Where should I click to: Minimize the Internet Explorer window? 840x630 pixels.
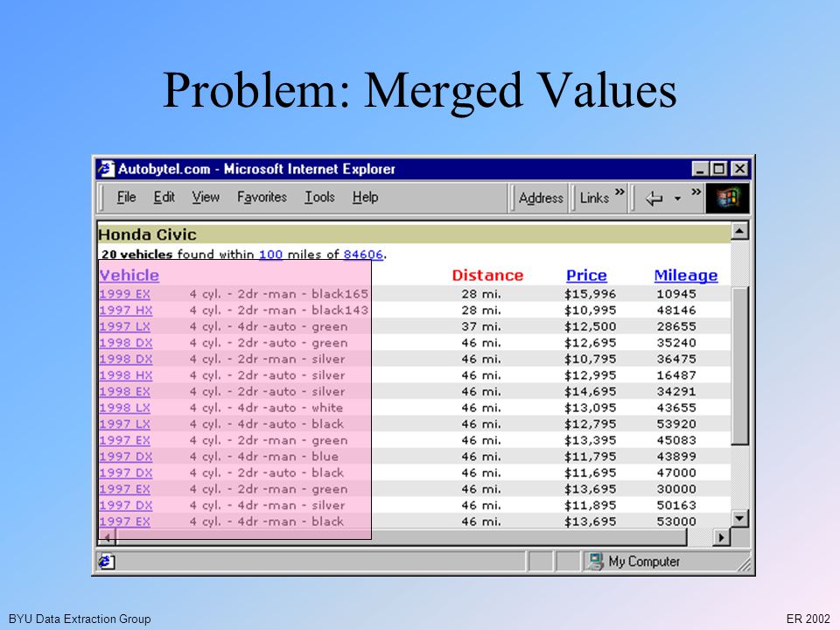point(700,169)
